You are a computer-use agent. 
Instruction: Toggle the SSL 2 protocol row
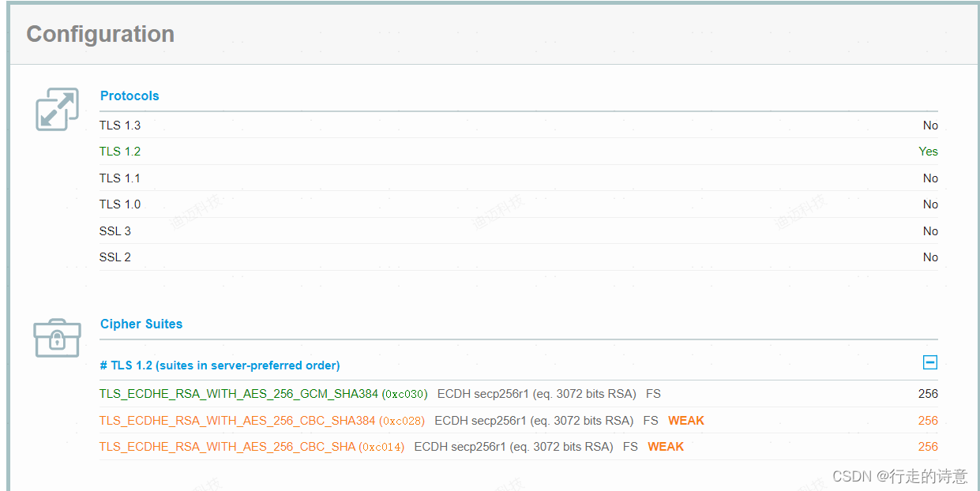(115, 257)
